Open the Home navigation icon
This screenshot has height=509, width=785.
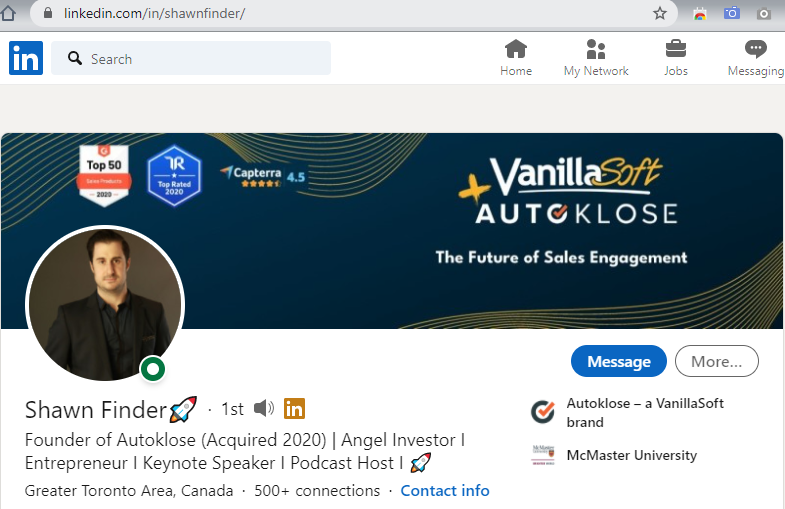tap(516, 49)
